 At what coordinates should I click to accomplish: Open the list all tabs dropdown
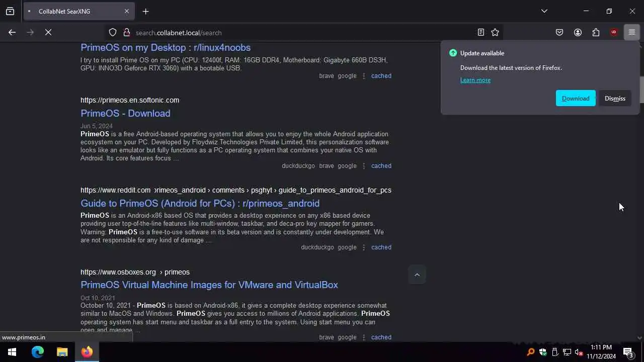[544, 11]
